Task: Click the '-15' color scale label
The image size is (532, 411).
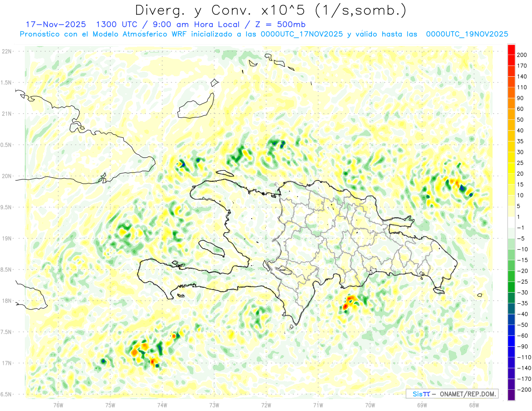Action: (522, 260)
